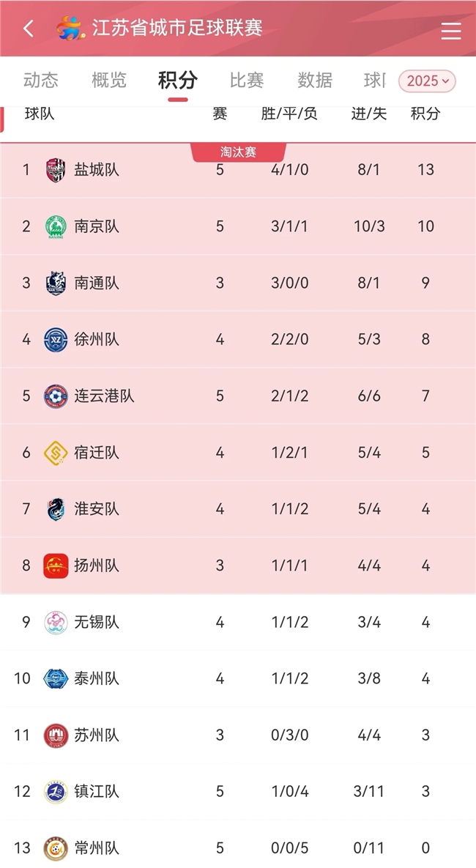Tap the 淘汰赛 red label
The width and height of the screenshot is (476, 868).
click(238, 152)
